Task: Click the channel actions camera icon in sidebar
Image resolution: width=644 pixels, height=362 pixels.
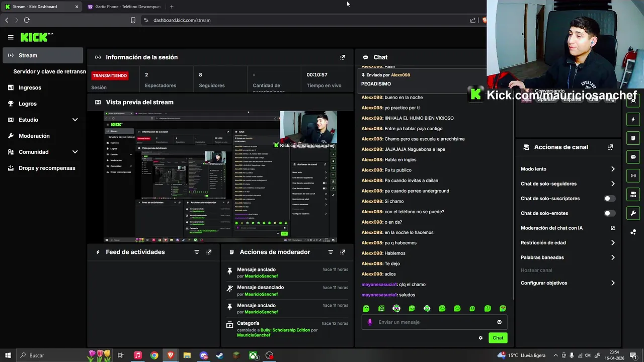Action: 633,194
